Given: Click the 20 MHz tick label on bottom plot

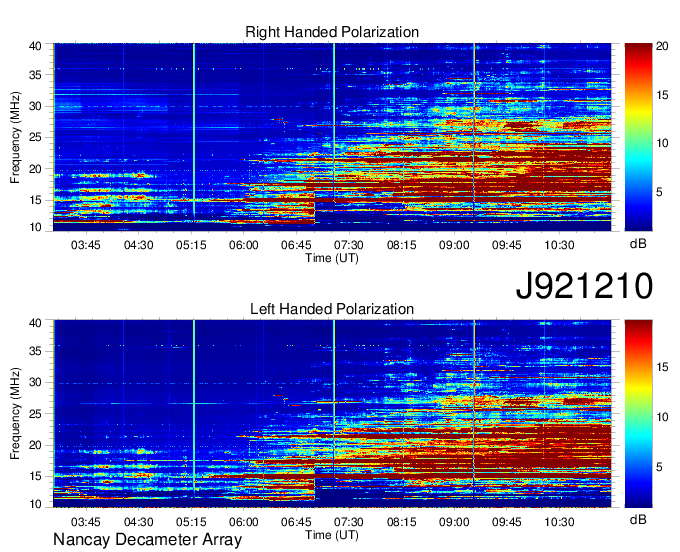Looking at the screenshot, I should [35, 445].
